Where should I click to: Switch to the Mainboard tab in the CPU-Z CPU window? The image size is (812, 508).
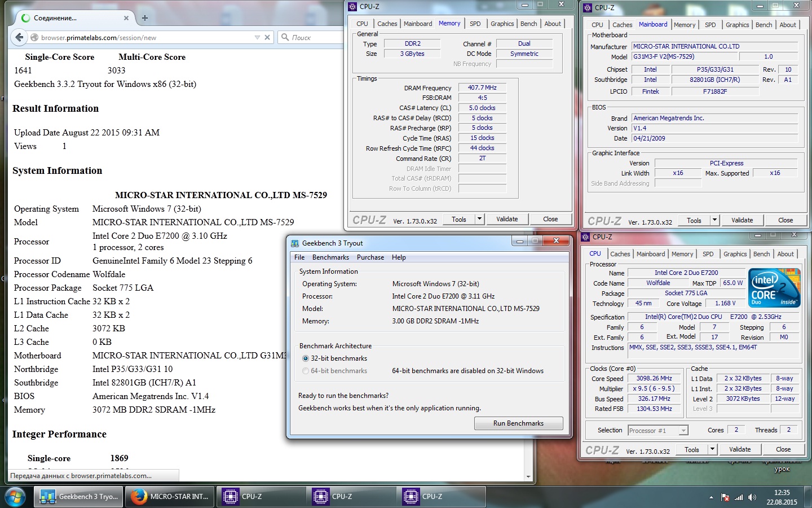click(651, 254)
